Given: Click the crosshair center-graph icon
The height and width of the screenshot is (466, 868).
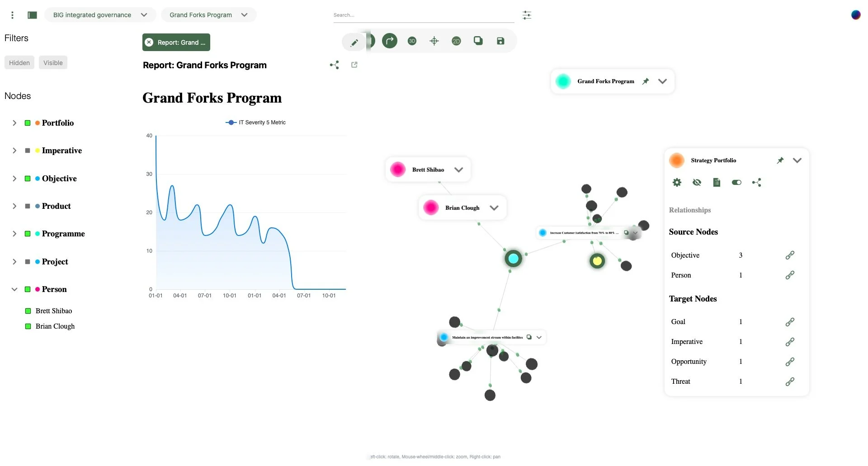Looking at the screenshot, I should coord(434,41).
